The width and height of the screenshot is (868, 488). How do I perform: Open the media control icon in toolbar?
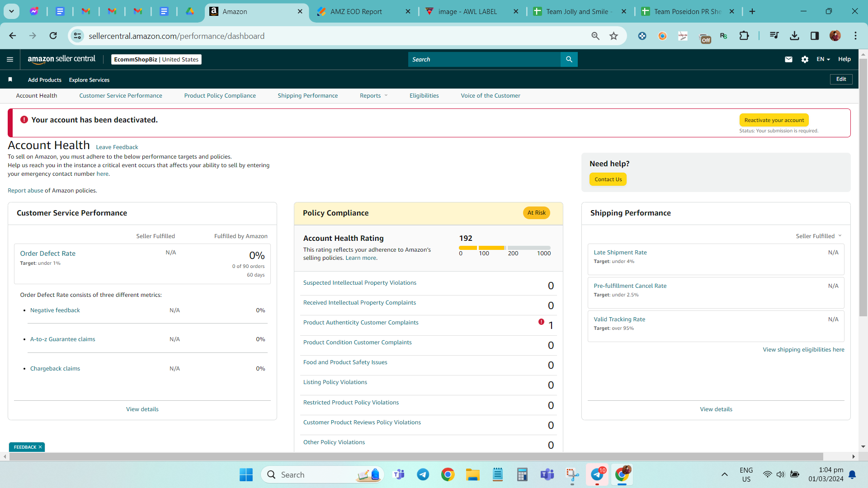coord(774,36)
